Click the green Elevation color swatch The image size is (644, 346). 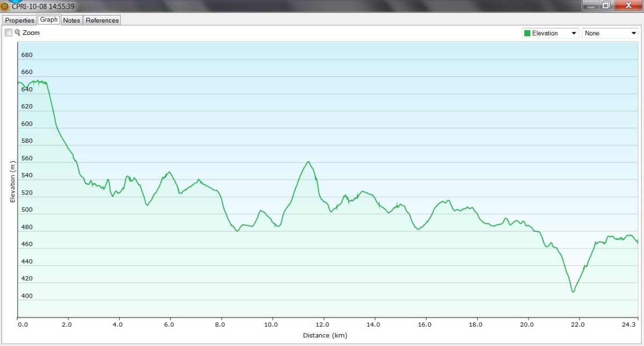527,33
